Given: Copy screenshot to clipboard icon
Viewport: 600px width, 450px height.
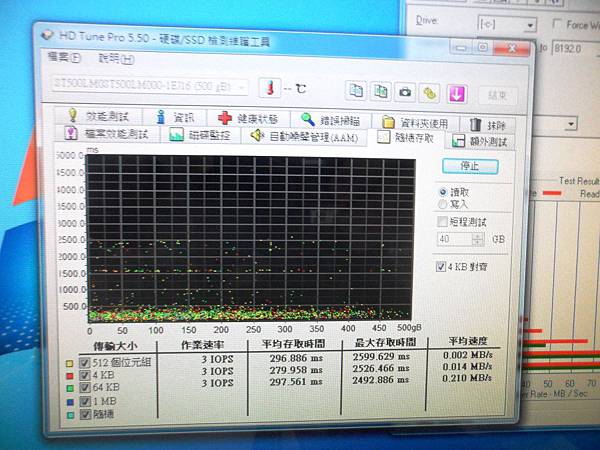Looking at the screenshot, I should pyautogui.click(x=380, y=91).
